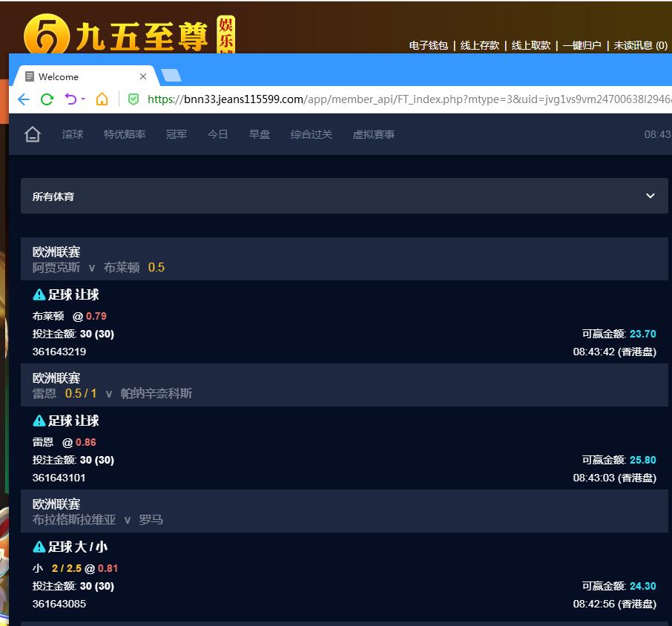Click the 九五至尊 logo
Screen dimensions: 672x626
click(x=128, y=35)
